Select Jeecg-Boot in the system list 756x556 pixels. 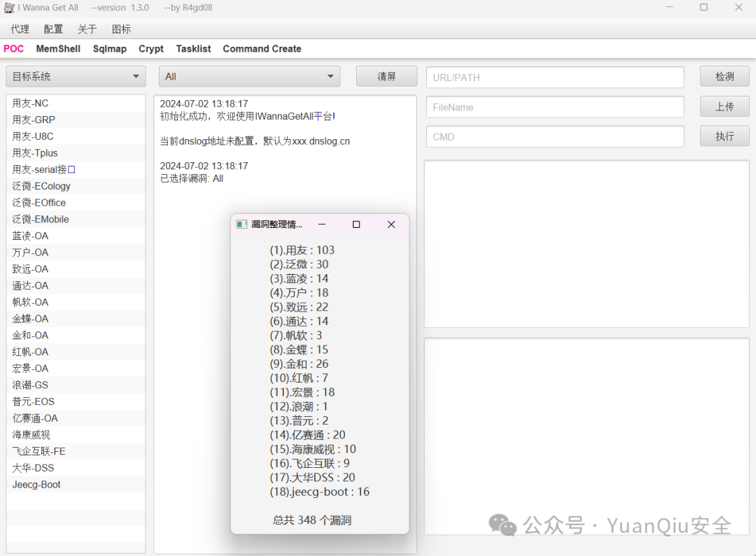click(x=76, y=485)
